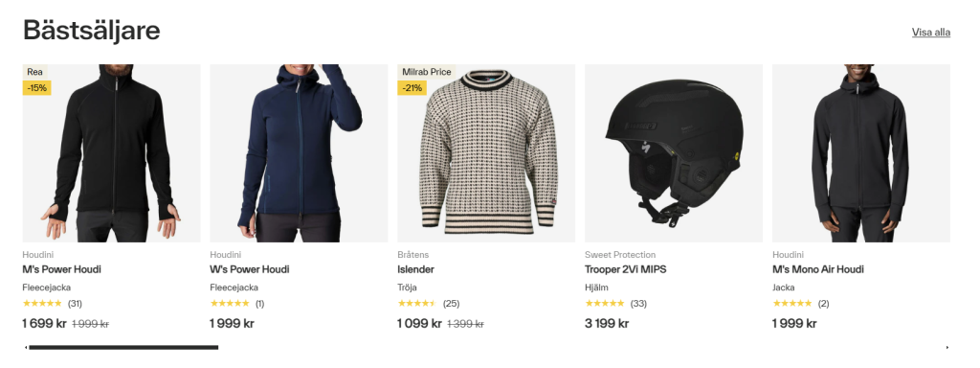This screenshot has height=368, width=980.
Task: Open the M's Mono Air Houdi title
Action: 818,269
